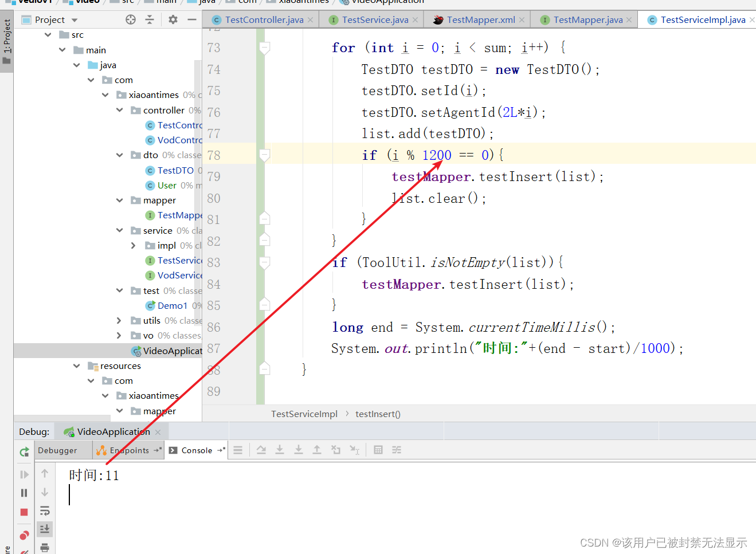
Task: Click the debug toolbar layout lines icon
Action: [x=238, y=450]
